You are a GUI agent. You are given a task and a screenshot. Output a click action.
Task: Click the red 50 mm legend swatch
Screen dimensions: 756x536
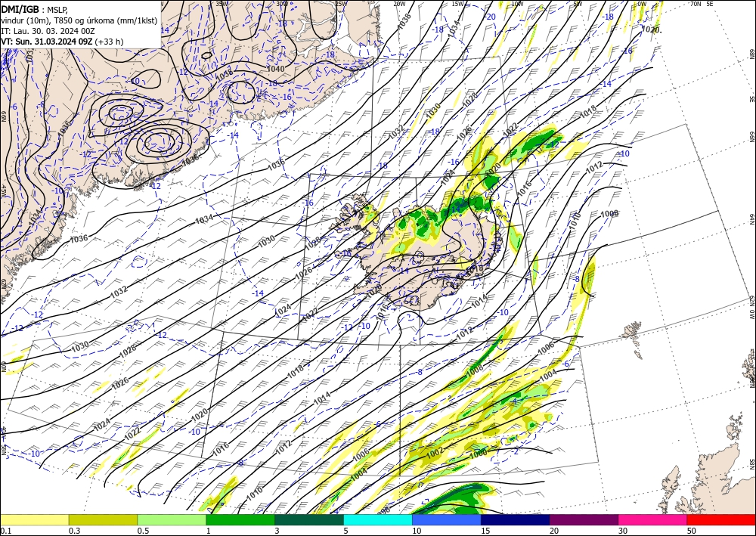click(x=721, y=519)
